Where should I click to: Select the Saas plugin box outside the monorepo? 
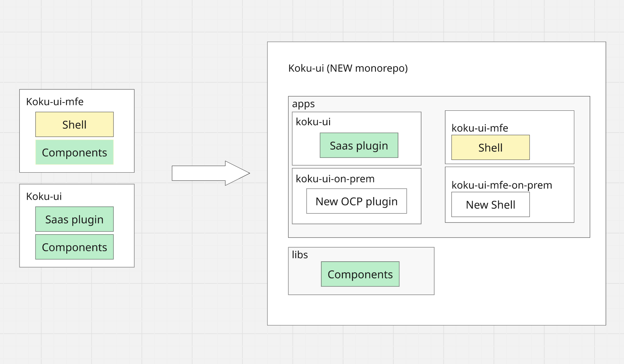[74, 219]
